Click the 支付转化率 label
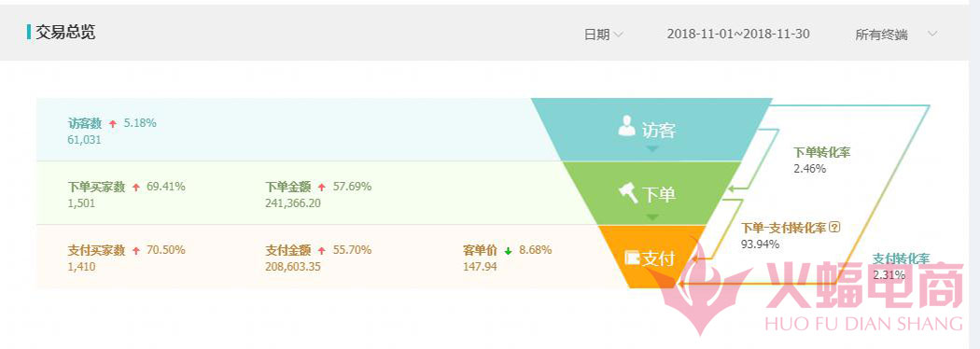This screenshot has width=980, height=349. pos(902,258)
